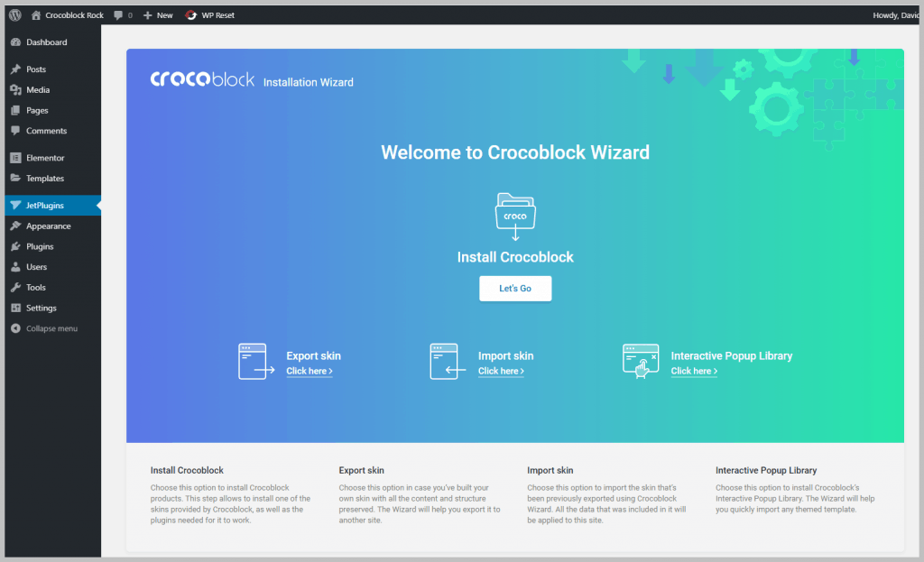
Task: Open the JetPlugins sidebar menu item
Action: pos(45,205)
